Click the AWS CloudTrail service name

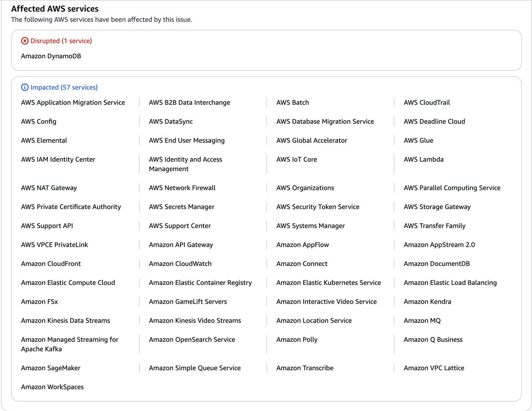pos(426,102)
